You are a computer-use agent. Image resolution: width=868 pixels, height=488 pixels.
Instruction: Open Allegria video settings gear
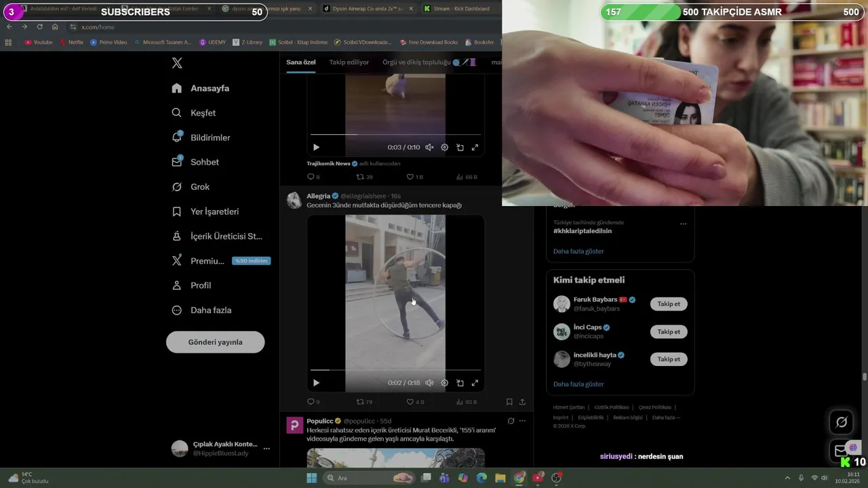click(444, 383)
